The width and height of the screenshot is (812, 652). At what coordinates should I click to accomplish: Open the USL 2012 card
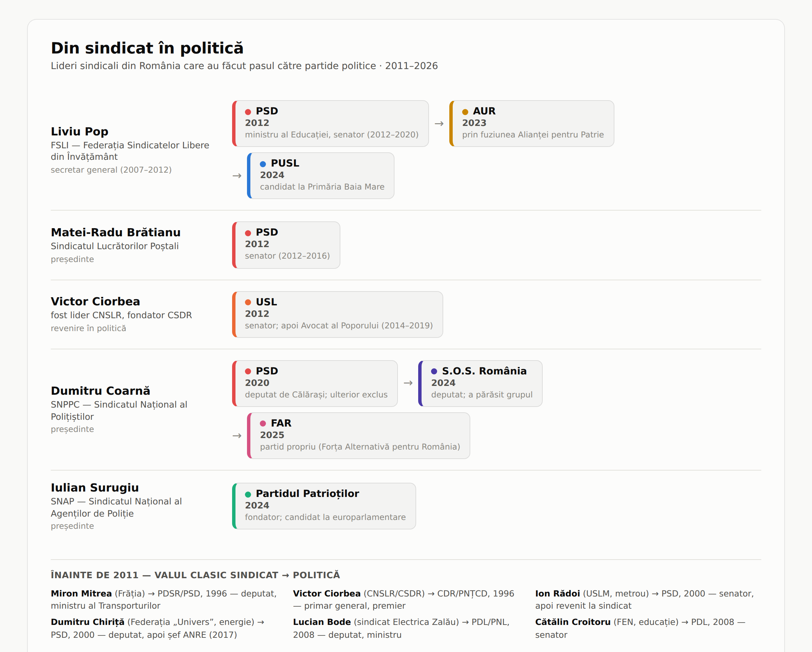point(337,314)
